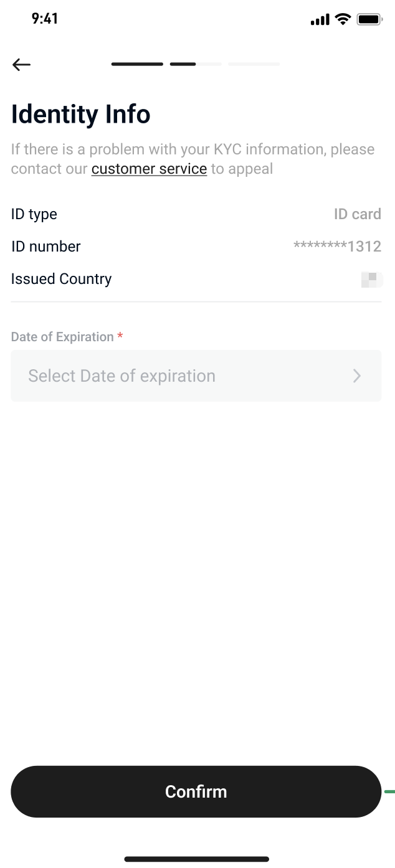The width and height of the screenshot is (395, 868).
Task: Tap the ID card type value
Action: pyautogui.click(x=357, y=214)
